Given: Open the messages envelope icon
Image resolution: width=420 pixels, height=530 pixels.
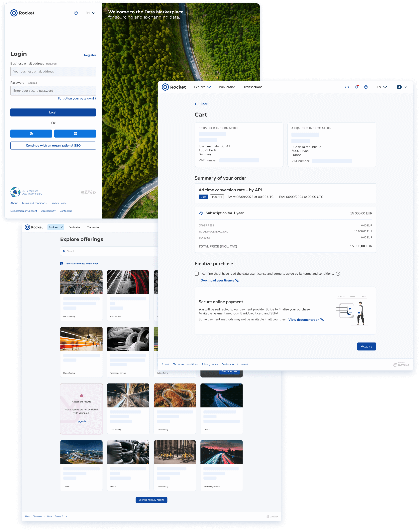Looking at the screenshot, I should (347, 87).
